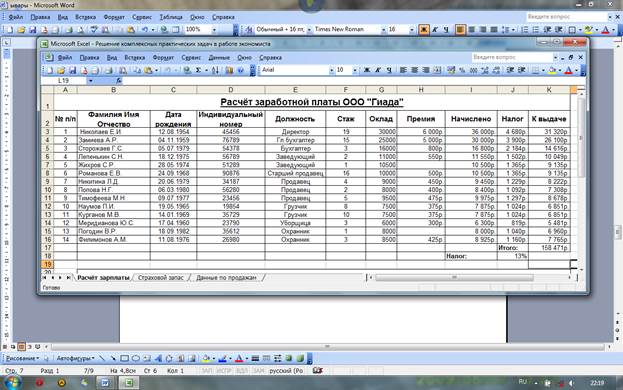Click the font color icon in Excel toolbar
This screenshot has height=390, width=623.
click(x=568, y=70)
